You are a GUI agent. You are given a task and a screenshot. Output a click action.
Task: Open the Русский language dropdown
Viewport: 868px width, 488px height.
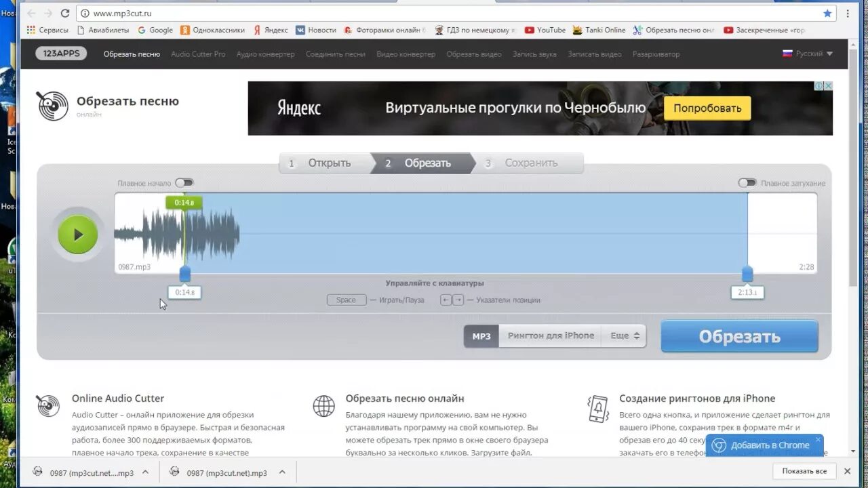click(808, 54)
